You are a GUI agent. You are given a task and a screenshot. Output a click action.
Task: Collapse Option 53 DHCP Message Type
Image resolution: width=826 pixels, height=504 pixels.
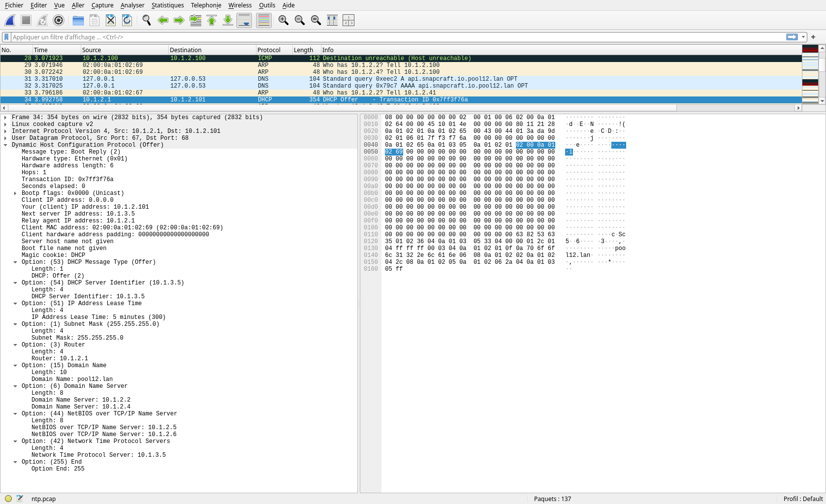click(x=15, y=262)
